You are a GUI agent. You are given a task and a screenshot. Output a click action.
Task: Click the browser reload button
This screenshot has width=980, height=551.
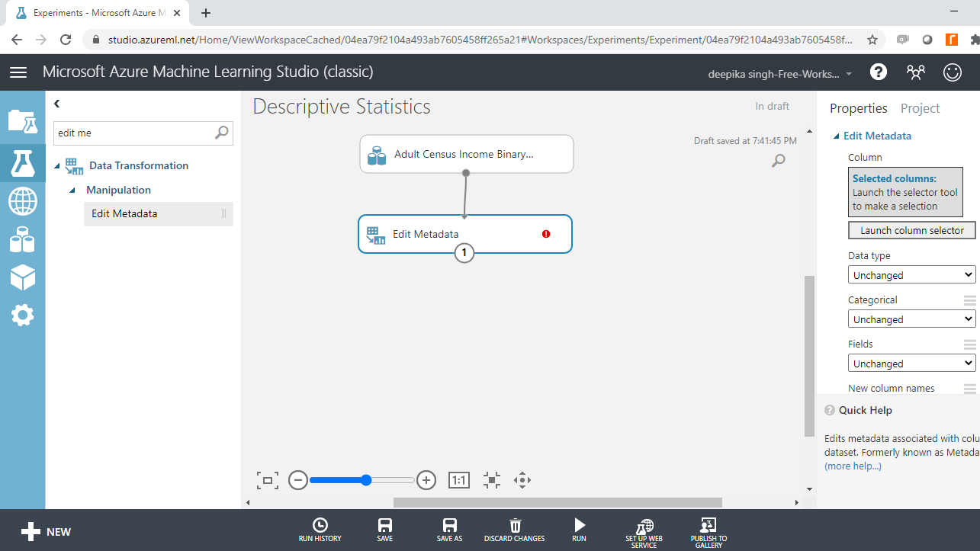pyautogui.click(x=66, y=40)
